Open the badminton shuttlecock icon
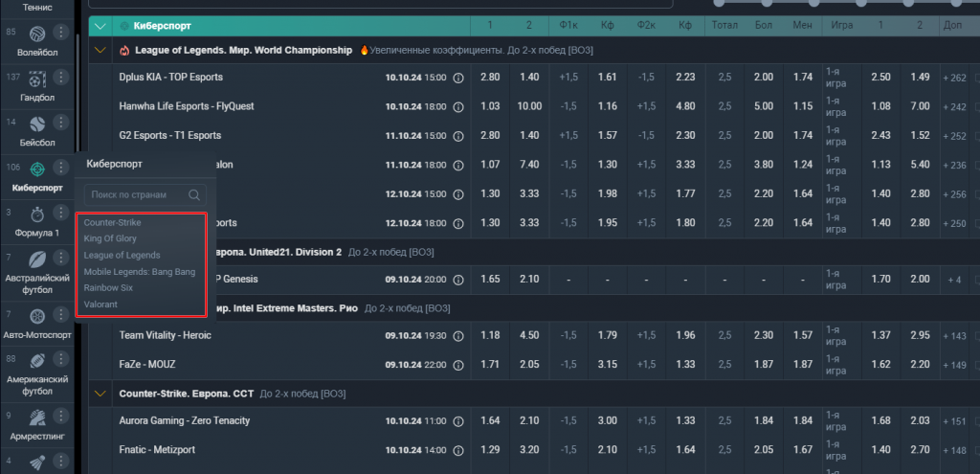Image resolution: width=980 pixels, height=474 pixels. (37, 463)
